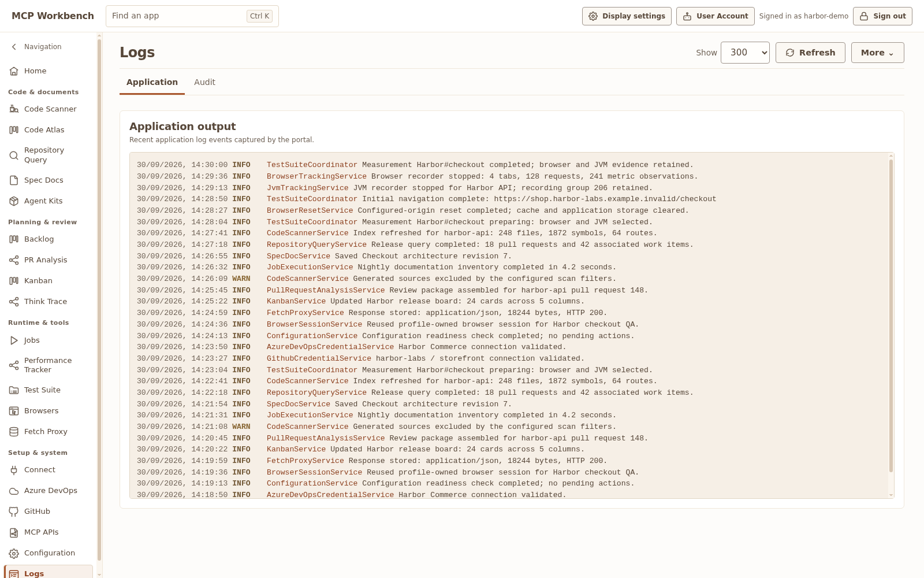Image resolution: width=924 pixels, height=578 pixels.
Task: Go to Backlog via its icon
Action: point(14,239)
